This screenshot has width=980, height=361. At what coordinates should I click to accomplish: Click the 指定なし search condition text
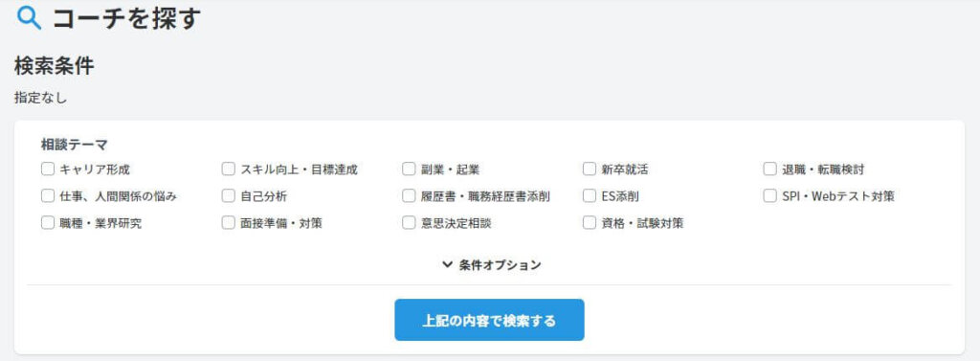(x=40, y=98)
